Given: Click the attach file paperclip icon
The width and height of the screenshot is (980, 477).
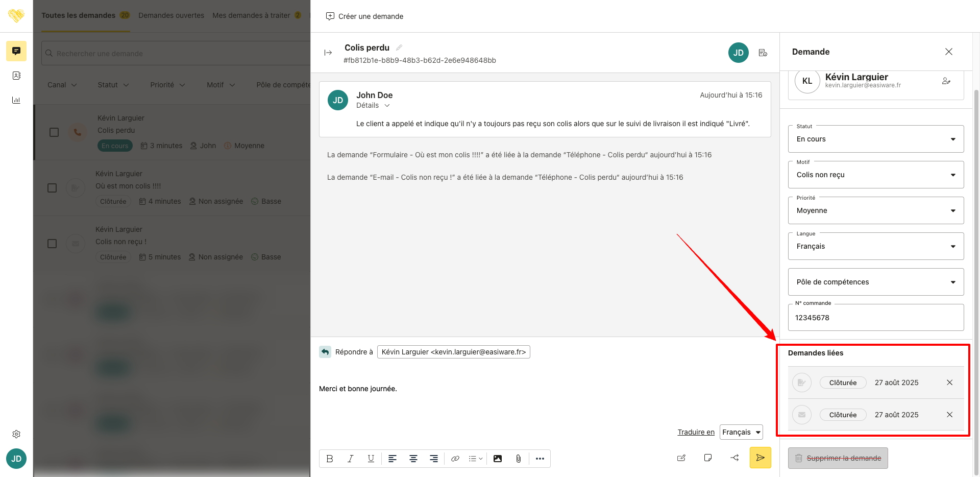Looking at the screenshot, I should click(518, 459).
